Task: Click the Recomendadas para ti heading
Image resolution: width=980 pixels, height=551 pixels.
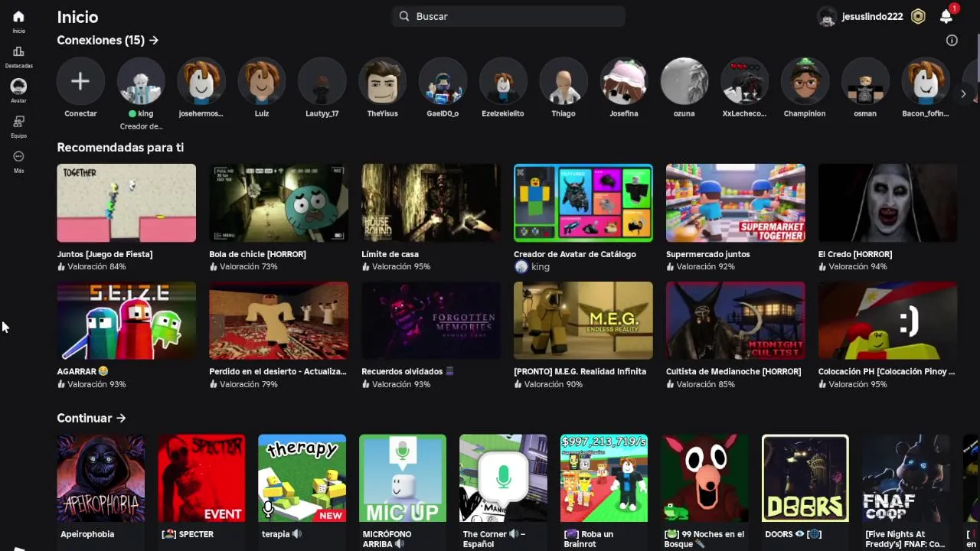Action: click(120, 148)
